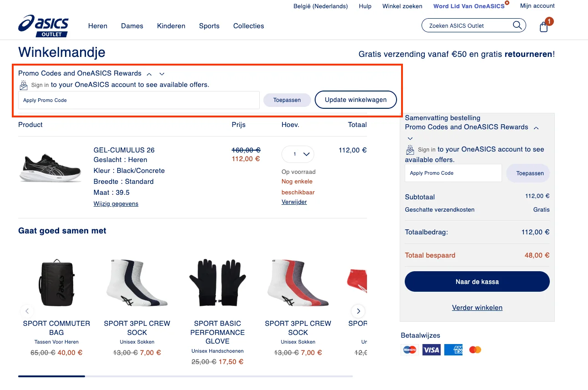This screenshot has height=390, width=588.
Task: Open the Heren navigation menu
Action: click(x=97, y=26)
